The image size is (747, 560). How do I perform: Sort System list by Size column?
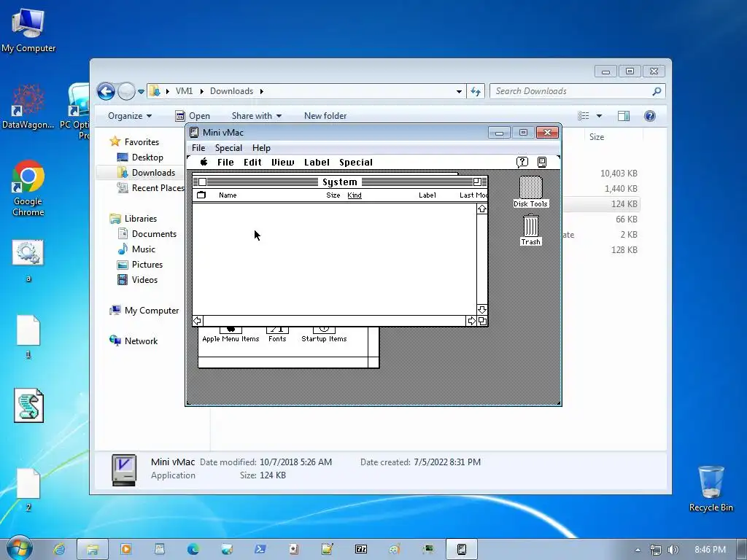[333, 195]
